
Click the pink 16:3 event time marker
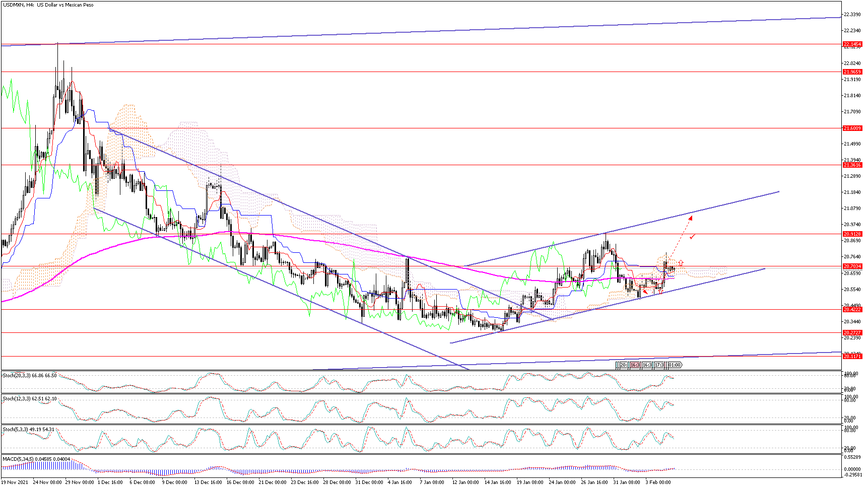coord(635,365)
